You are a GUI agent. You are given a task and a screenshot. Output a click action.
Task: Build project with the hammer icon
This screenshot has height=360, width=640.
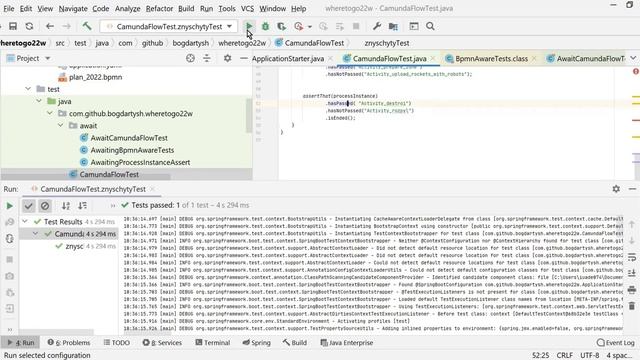click(x=87, y=27)
